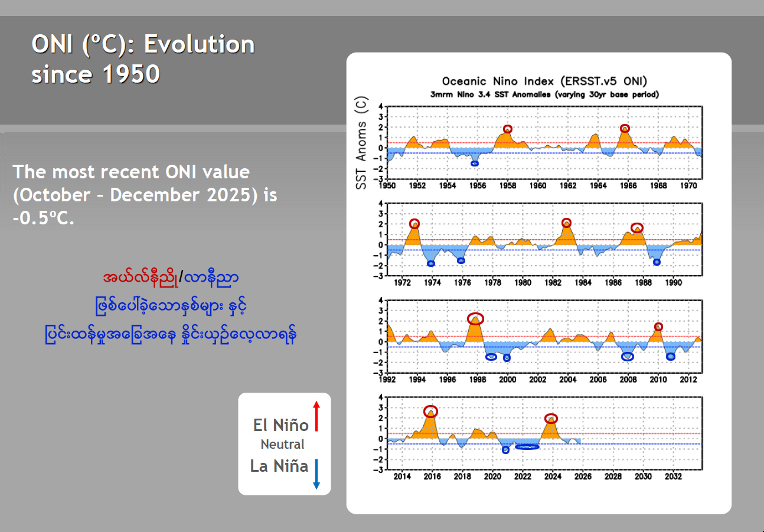764x532 pixels.
Task: Click the red up arrow beside El Niño
Action: coord(316,416)
